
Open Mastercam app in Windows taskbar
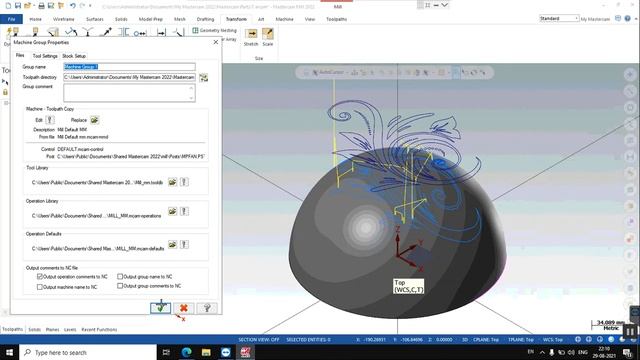(x=245, y=352)
